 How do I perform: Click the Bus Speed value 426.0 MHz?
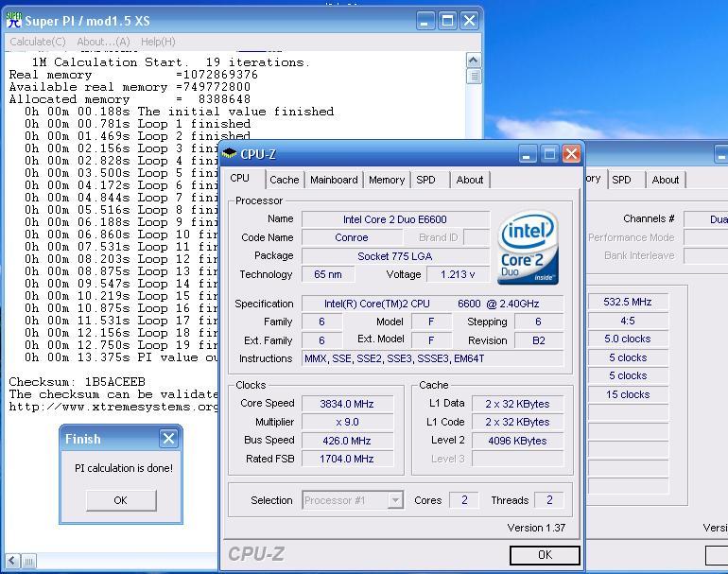coord(347,441)
